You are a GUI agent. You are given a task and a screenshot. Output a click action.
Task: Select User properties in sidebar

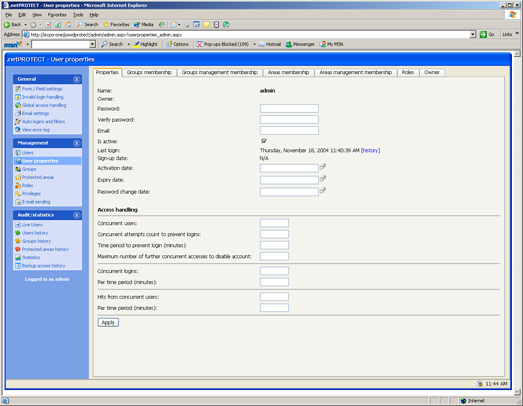click(47, 161)
